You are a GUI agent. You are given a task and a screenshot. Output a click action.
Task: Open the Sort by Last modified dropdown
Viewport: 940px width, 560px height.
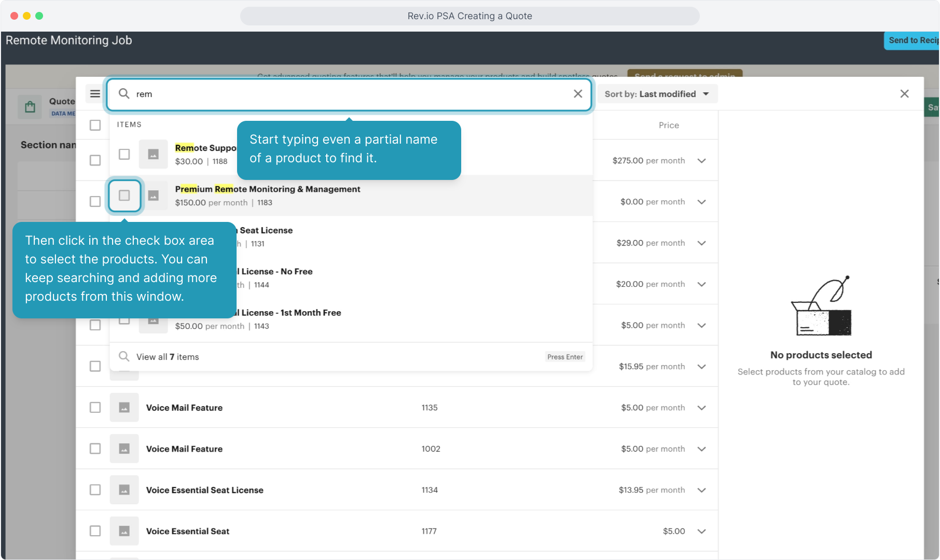656,94
